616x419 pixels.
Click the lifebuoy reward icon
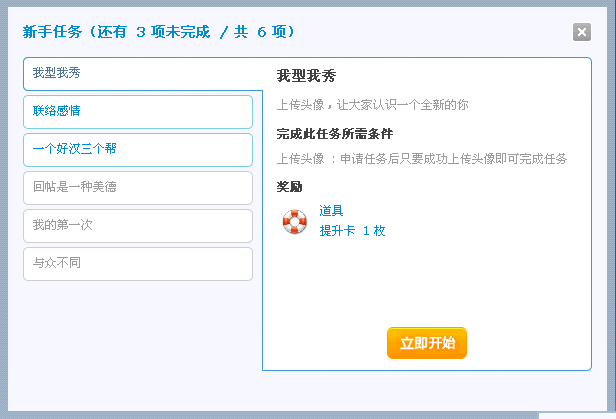tap(295, 221)
